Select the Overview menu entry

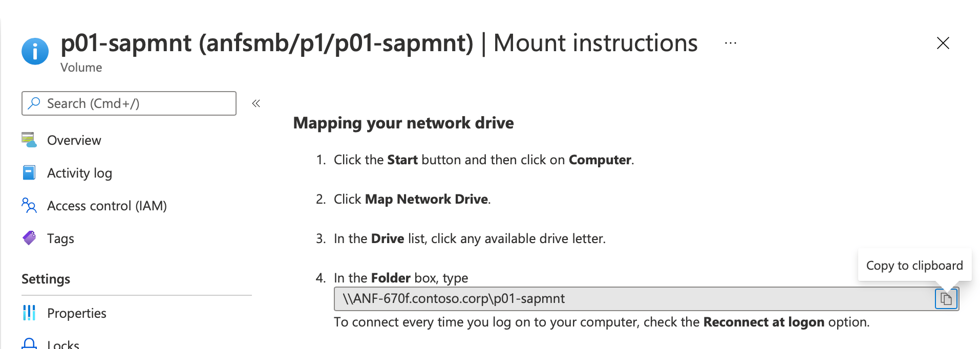(74, 140)
